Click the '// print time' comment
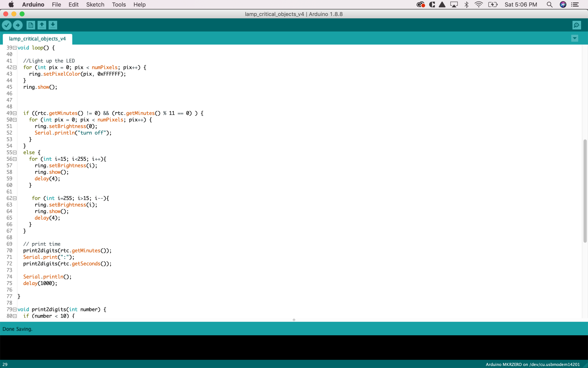The width and height of the screenshot is (588, 368). 42,244
